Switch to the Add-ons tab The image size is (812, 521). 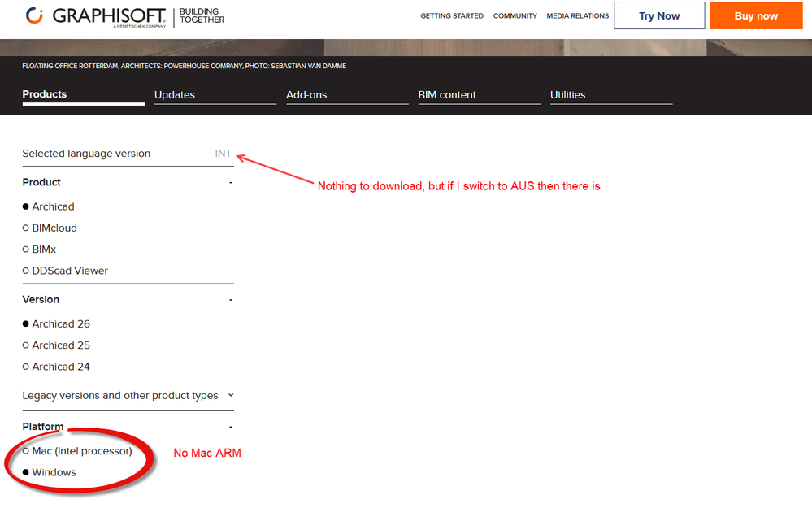(x=348, y=95)
